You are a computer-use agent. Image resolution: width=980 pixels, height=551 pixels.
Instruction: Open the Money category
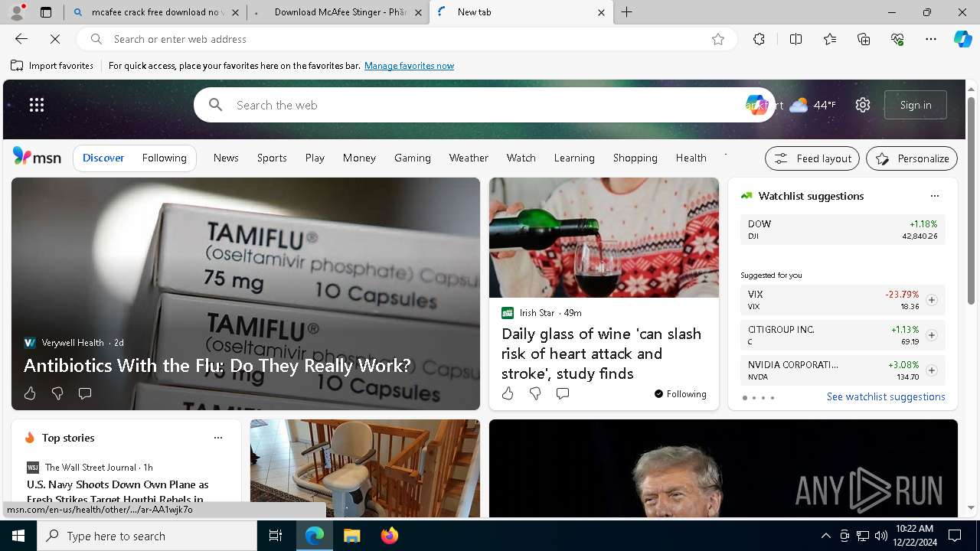[359, 158]
